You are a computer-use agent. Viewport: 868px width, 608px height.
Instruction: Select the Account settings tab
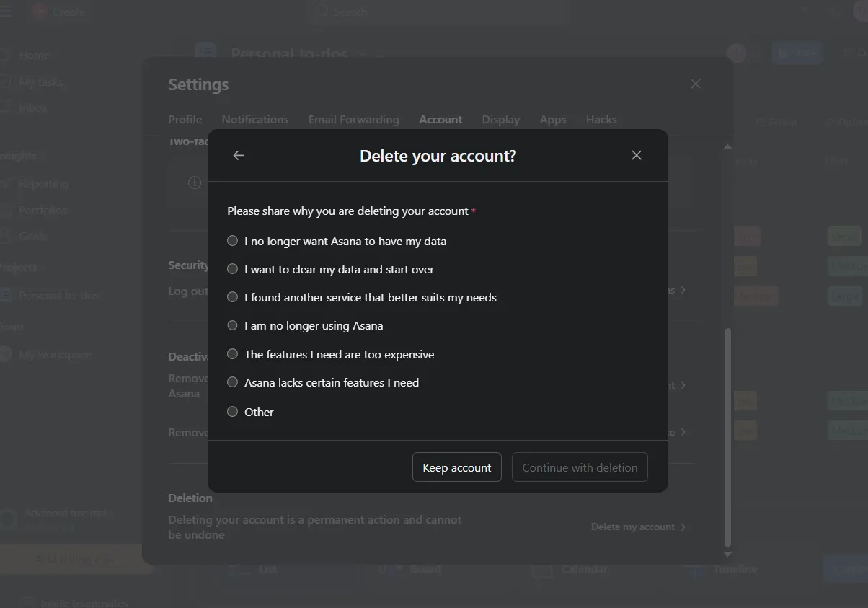pos(440,120)
